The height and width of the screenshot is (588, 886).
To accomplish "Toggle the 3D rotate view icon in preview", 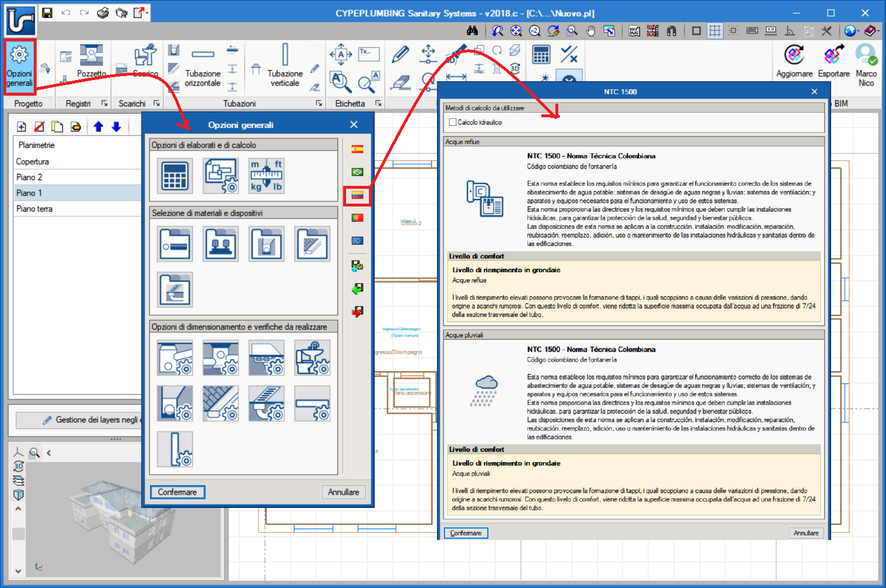I will click(x=18, y=466).
